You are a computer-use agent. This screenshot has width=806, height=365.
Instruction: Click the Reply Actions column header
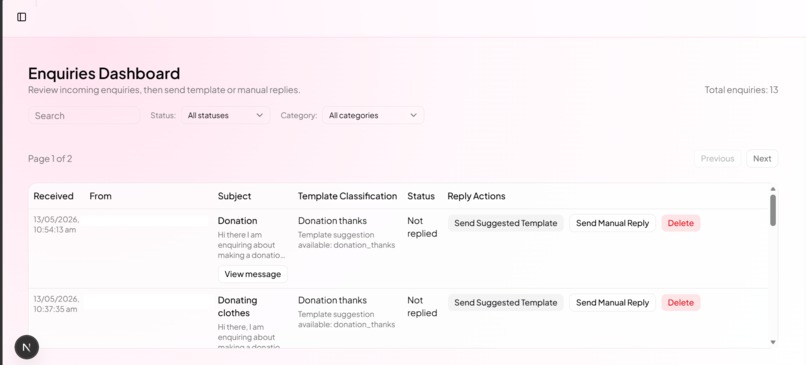click(477, 196)
